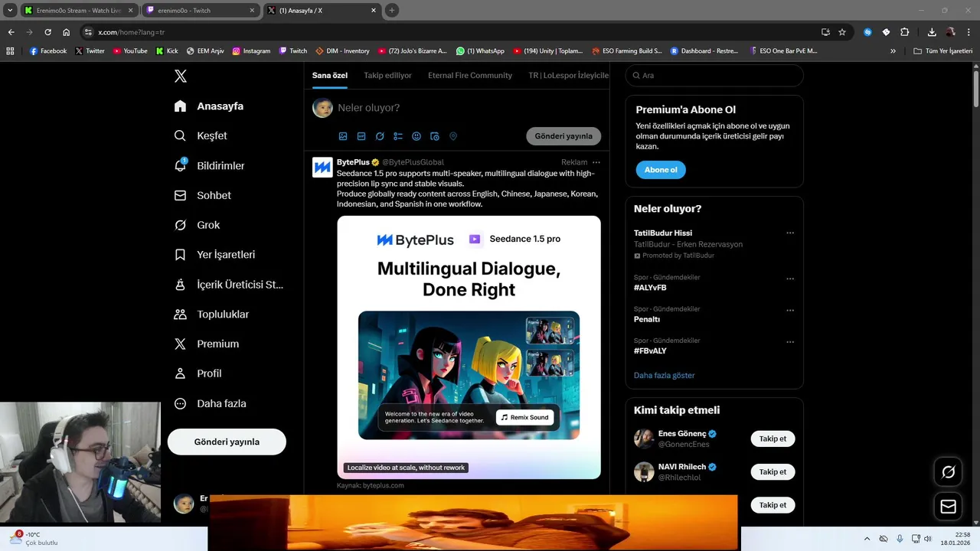Open the tab search dropdown in Chrome
The height and width of the screenshot is (551, 980).
coord(10,10)
